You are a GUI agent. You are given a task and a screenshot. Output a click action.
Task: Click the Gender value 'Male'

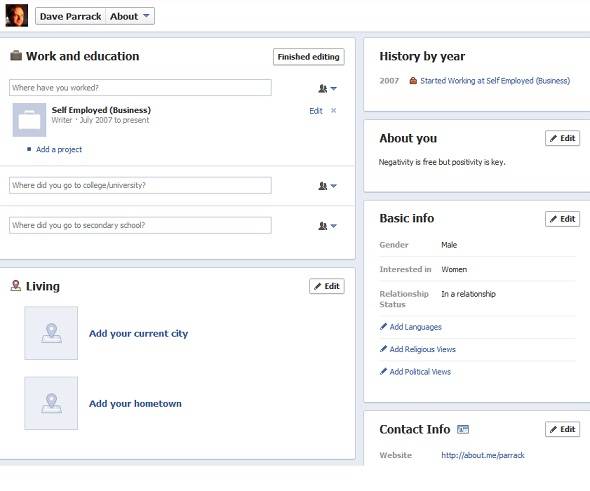coord(449,245)
